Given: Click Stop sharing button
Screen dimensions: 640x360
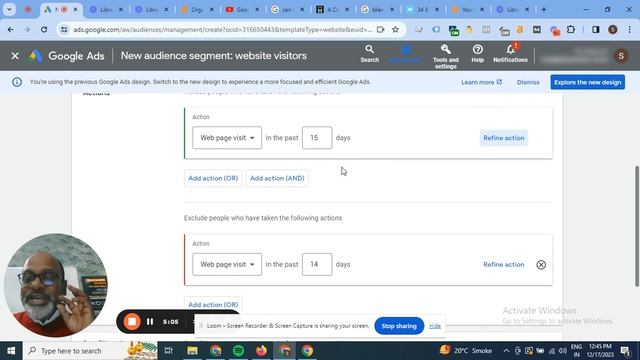Looking at the screenshot, I should [x=399, y=326].
